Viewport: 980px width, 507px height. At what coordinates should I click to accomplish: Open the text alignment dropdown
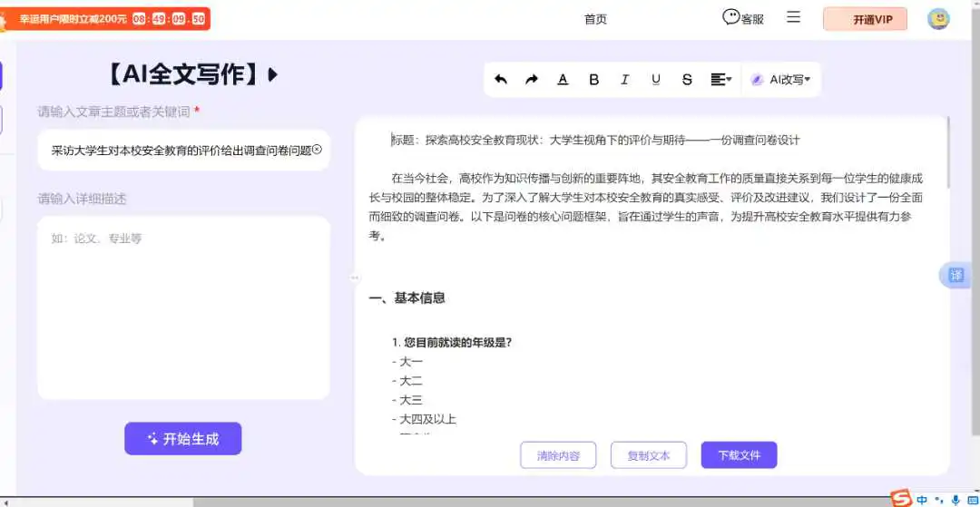coord(721,79)
